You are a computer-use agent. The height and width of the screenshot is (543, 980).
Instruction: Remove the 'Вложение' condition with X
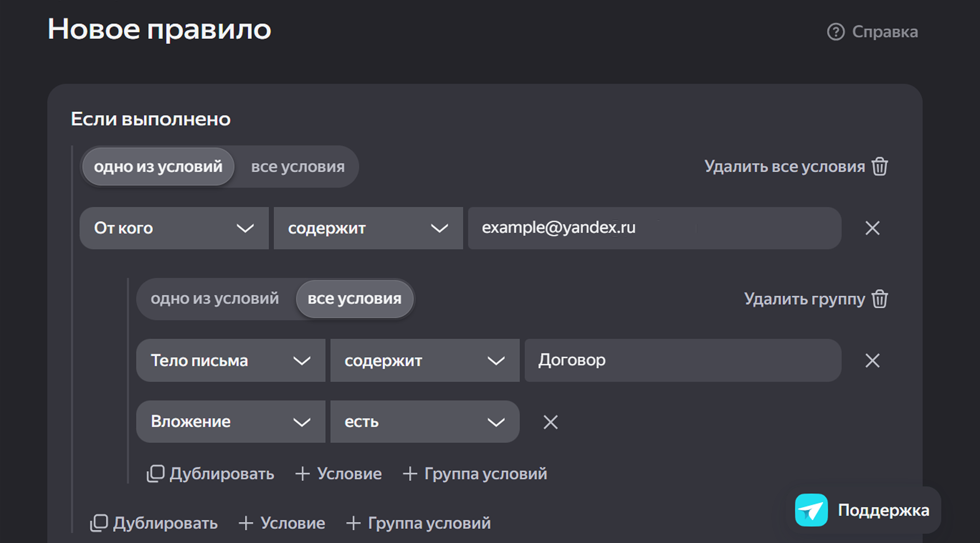pos(551,422)
